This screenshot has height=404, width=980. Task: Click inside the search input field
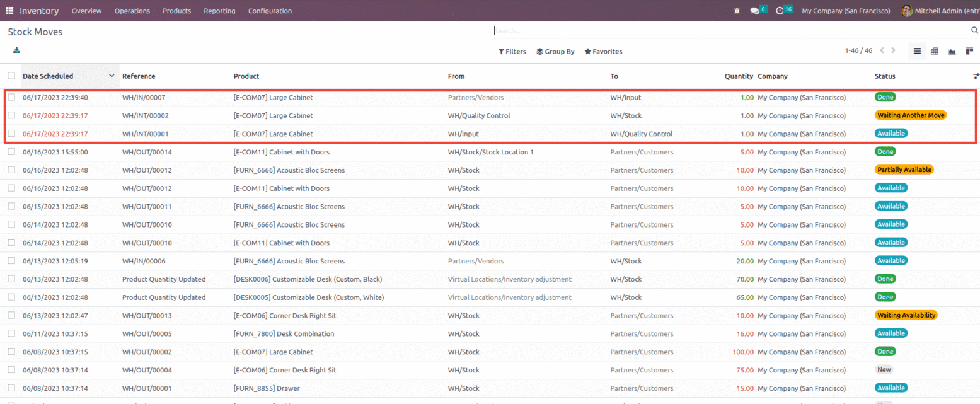click(x=630, y=30)
